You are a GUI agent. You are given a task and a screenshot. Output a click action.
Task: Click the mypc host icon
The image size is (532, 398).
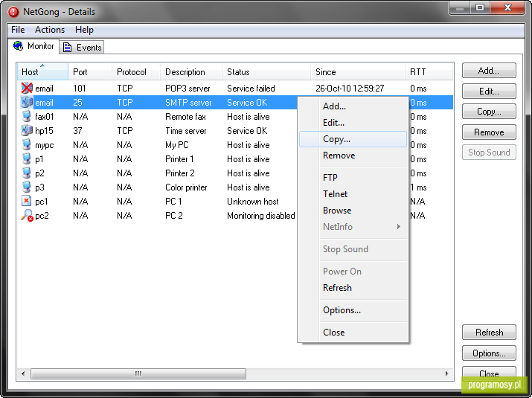pos(27,144)
